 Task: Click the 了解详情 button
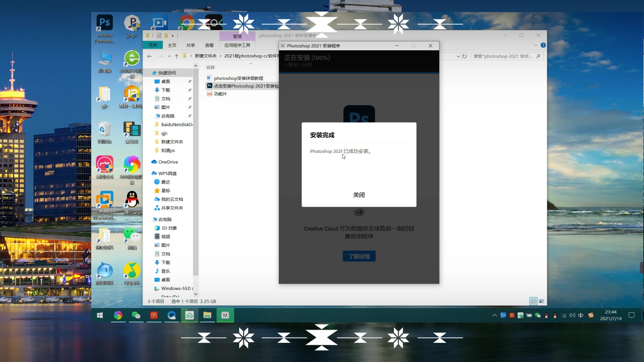tap(359, 256)
